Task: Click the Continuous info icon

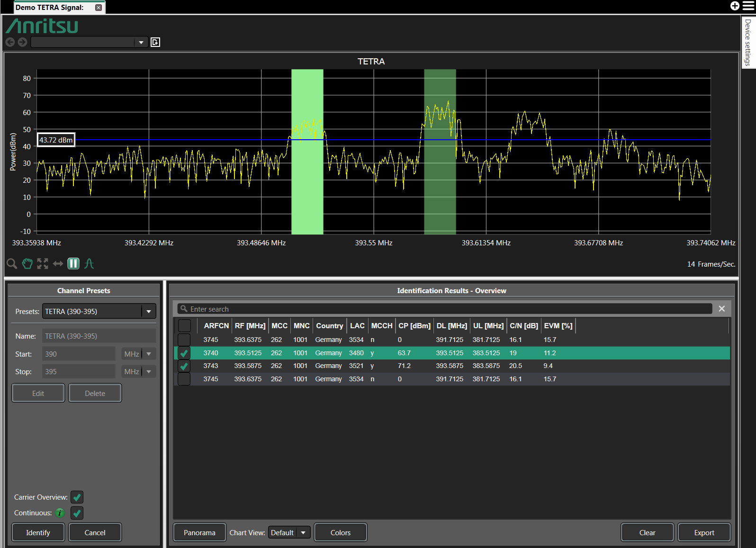Action: click(60, 513)
